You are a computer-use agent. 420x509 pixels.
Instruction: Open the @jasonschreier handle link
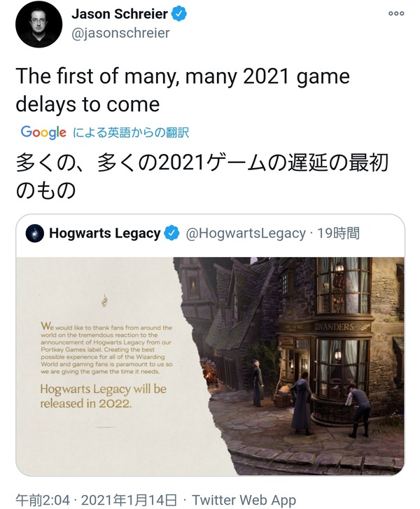[x=120, y=33]
